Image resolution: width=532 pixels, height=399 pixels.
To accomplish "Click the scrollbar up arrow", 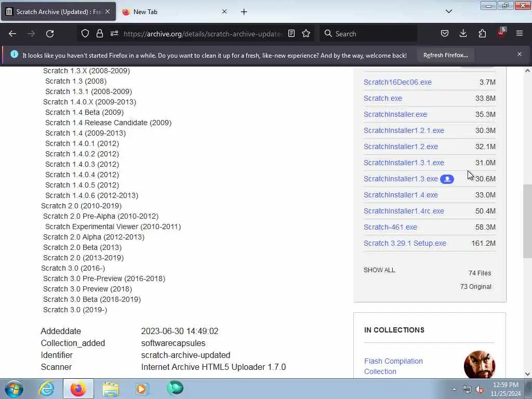I will pyautogui.click(x=527, y=71).
